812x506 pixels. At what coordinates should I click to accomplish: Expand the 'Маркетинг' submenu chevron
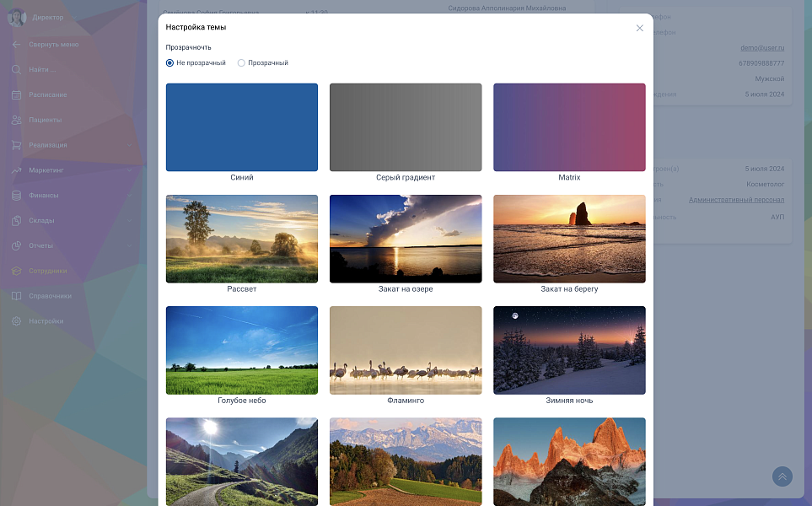point(129,170)
